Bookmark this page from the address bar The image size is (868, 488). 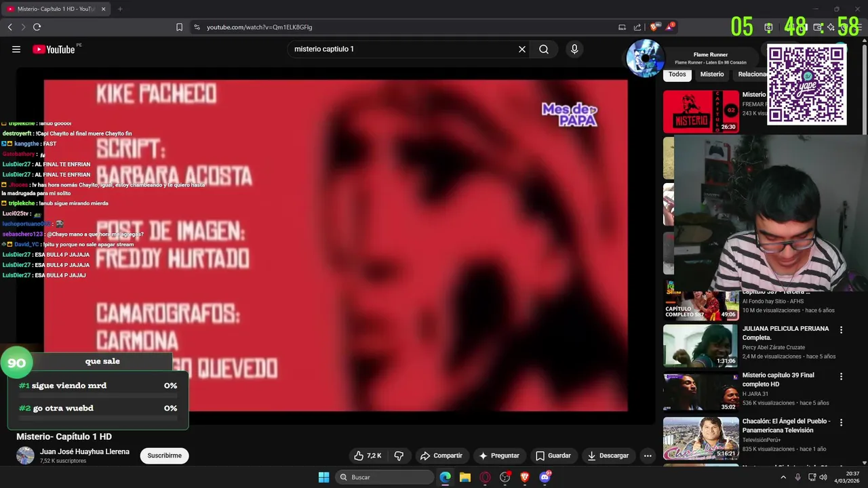[x=179, y=27]
